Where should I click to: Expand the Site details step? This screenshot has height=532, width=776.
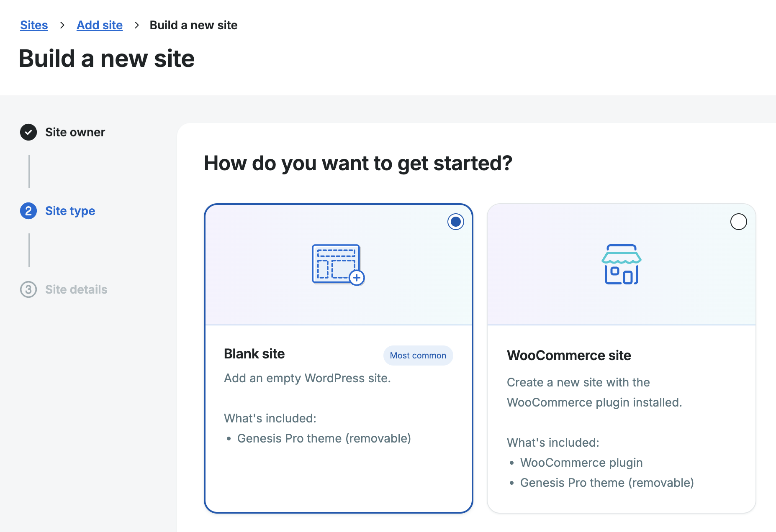tap(76, 289)
